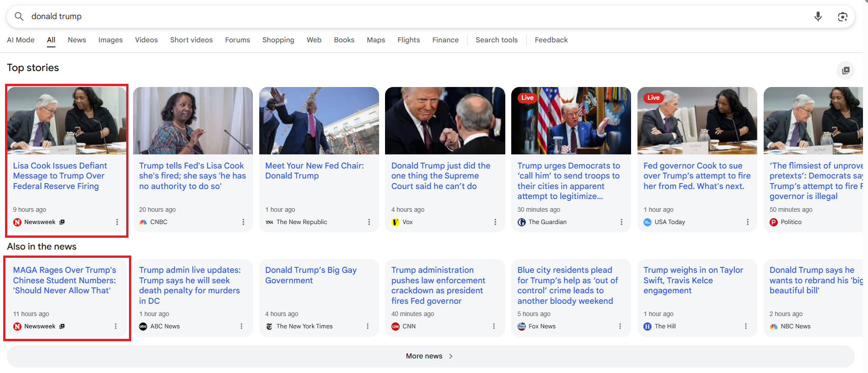Open 'Meet Your New Fed Chair' headline
The width and height of the screenshot is (868, 373).
[314, 171]
